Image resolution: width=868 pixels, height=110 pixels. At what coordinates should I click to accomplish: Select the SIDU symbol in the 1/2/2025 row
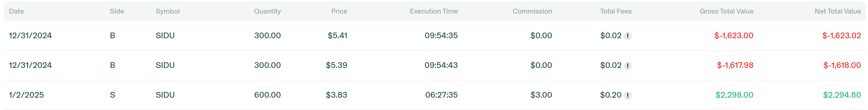point(165,95)
